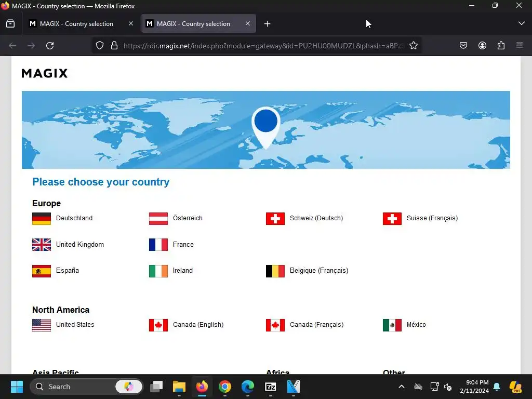This screenshot has width=532, height=399.
Task: Click the México flag icon
Action: [392, 325]
